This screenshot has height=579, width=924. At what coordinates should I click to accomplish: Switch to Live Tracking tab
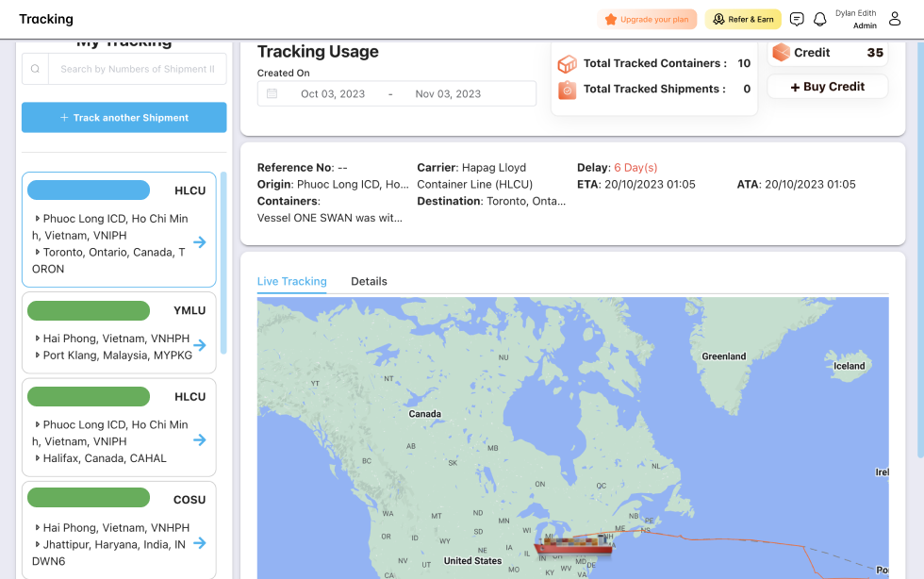[291, 281]
